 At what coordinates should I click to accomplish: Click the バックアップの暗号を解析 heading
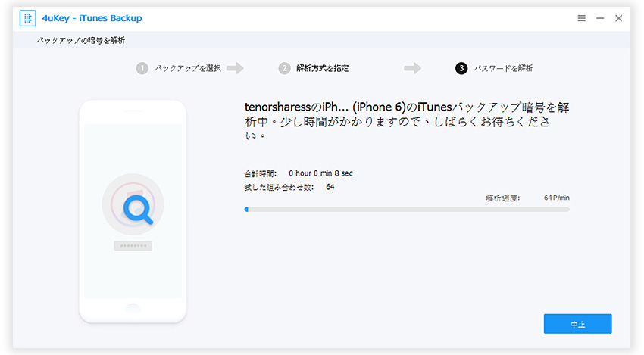pos(80,40)
